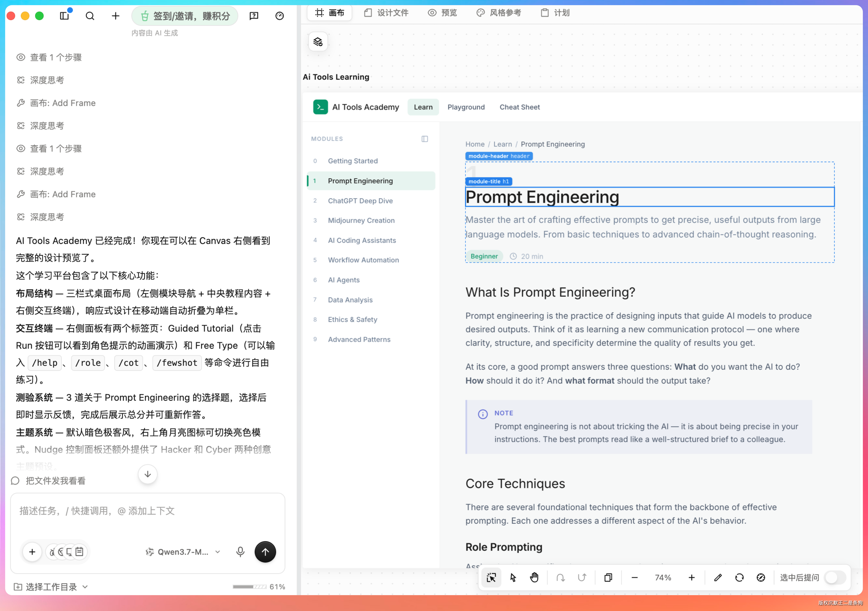Click the refresh sync icon
Image resolution: width=868 pixels, height=611 pixels.
pos(740,577)
